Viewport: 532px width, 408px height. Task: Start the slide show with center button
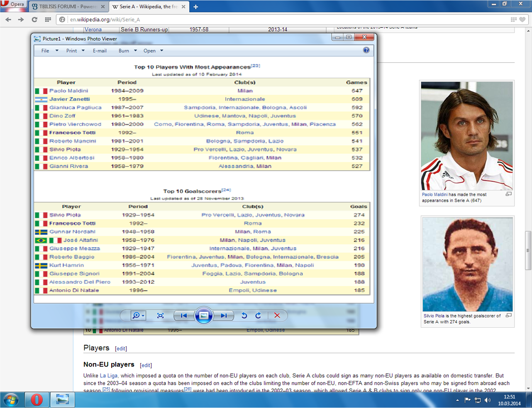click(x=204, y=316)
